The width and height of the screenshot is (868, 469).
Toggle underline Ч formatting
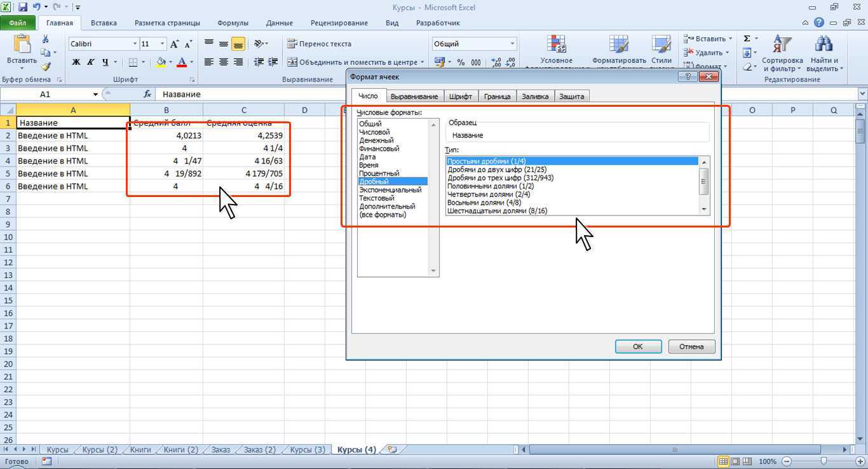tap(105, 62)
